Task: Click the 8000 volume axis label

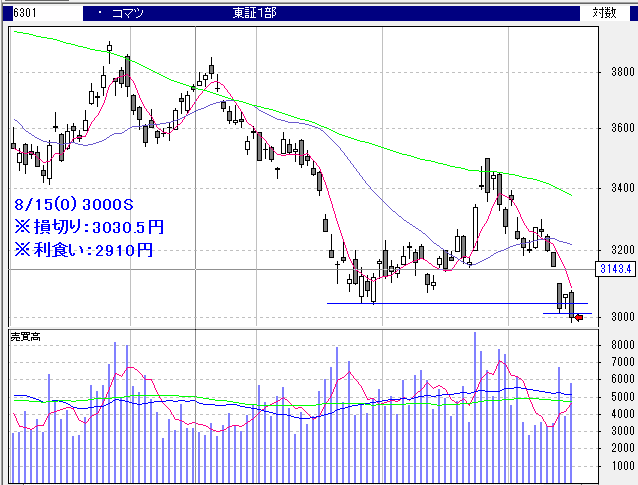Action: tap(620, 345)
